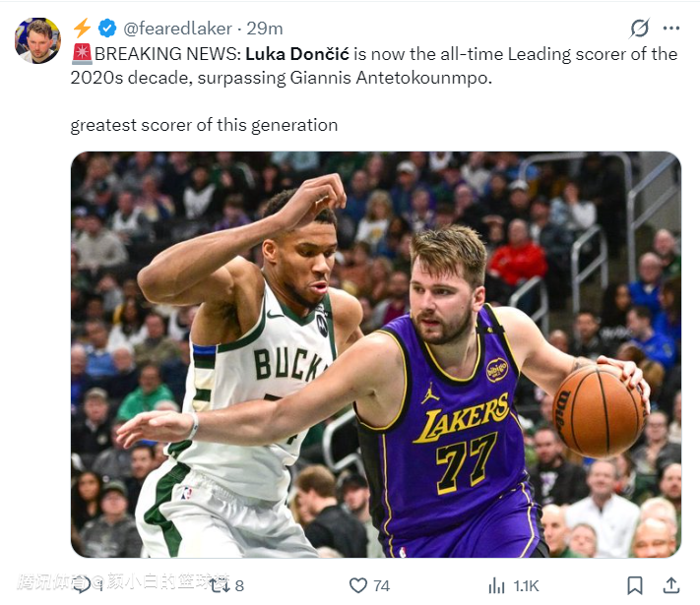Open the @fearedlaker profile handle
This screenshot has height=605, width=700.
coord(177,29)
